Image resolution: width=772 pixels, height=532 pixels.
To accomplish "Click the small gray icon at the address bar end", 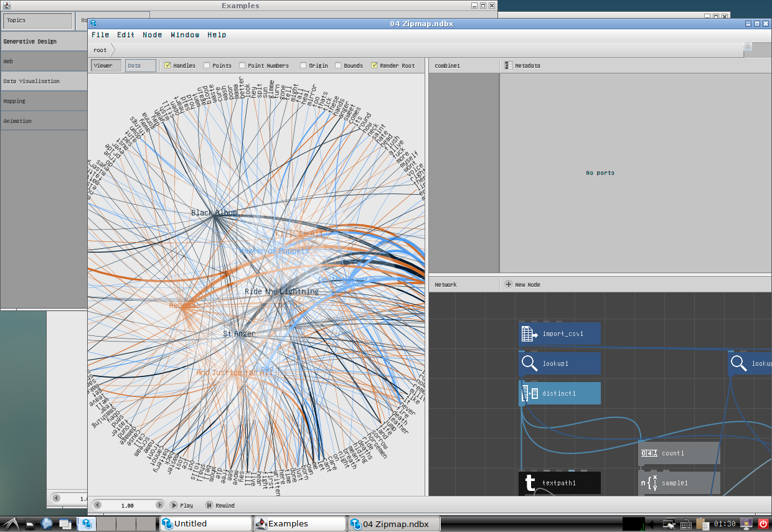I will tap(748, 47).
